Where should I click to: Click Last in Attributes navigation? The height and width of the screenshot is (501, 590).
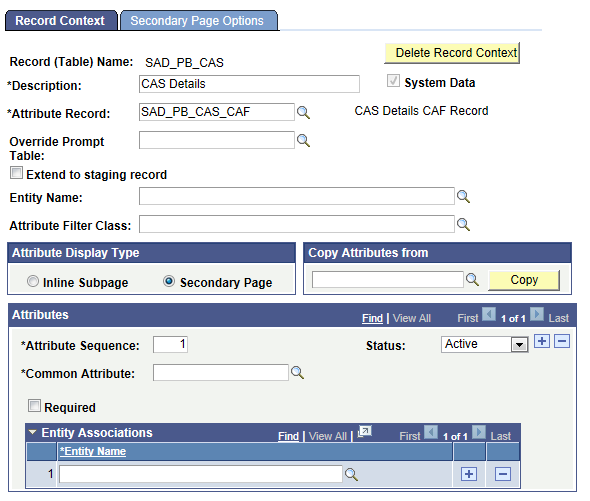(x=558, y=318)
